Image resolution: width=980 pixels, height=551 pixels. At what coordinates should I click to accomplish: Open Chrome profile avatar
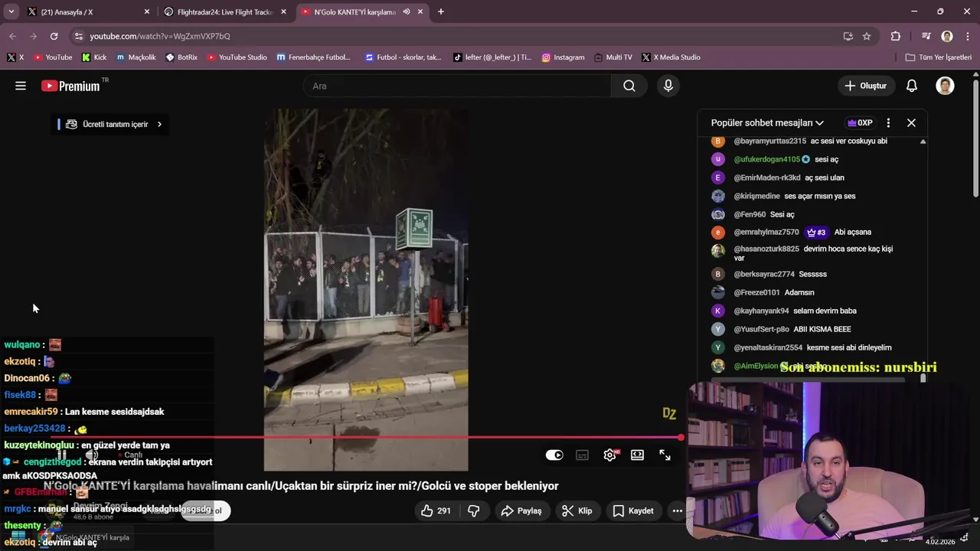pyautogui.click(x=947, y=36)
